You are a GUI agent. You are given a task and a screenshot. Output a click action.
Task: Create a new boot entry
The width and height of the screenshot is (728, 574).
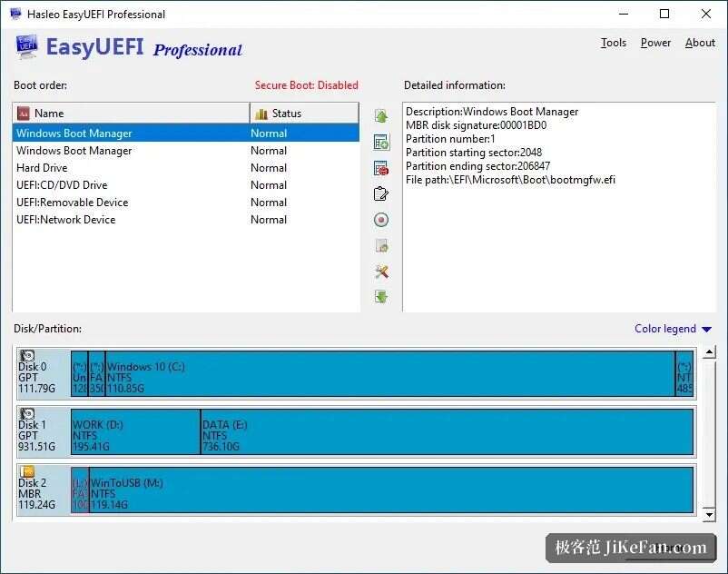pyautogui.click(x=381, y=142)
